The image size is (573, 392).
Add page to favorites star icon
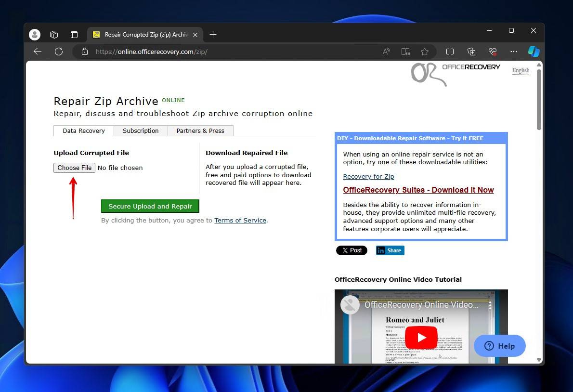[424, 52]
